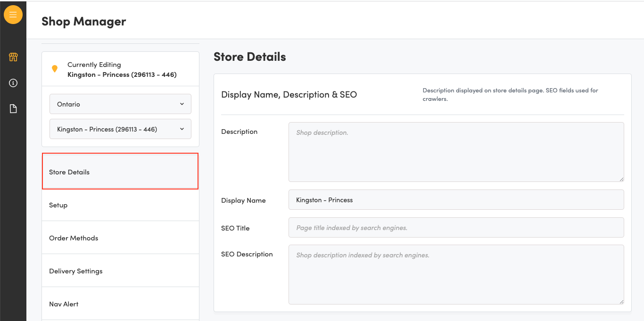Viewport: 644px width, 321px height.
Task: Select the Store Details menu item
Action: tap(120, 172)
